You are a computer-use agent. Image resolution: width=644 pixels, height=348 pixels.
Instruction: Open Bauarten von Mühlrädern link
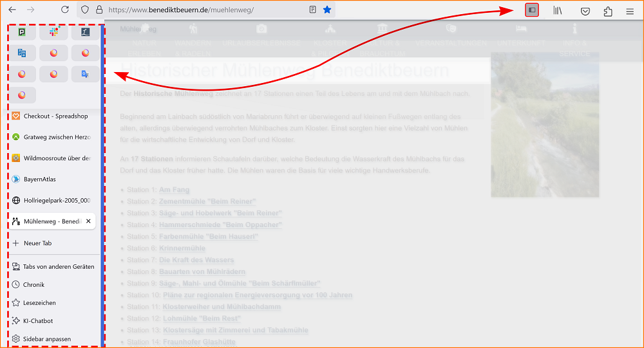tap(202, 271)
